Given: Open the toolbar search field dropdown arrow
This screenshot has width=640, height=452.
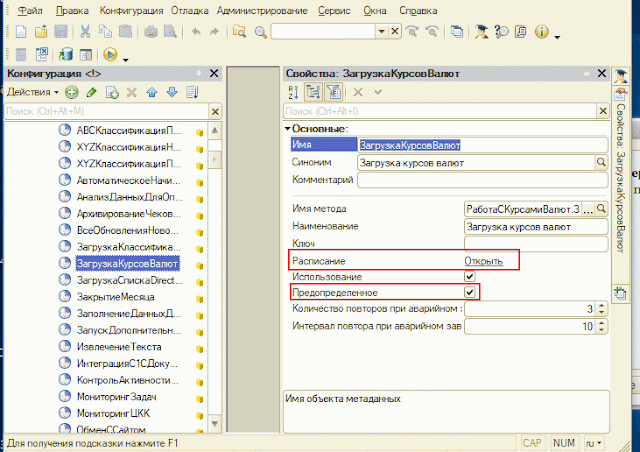Looking at the screenshot, I should [382, 31].
